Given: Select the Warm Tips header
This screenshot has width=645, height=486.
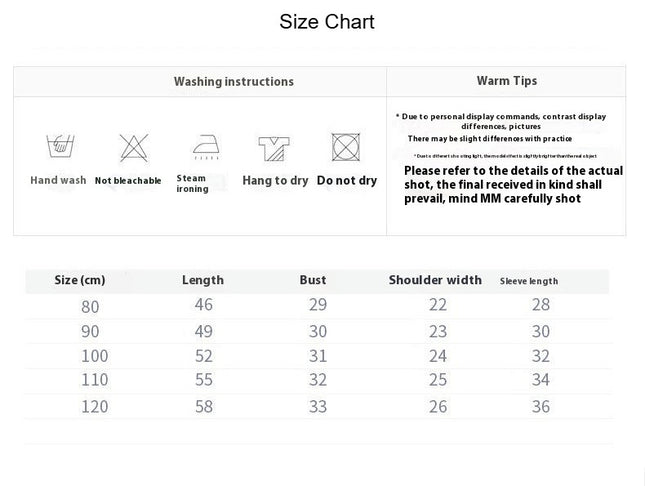Looking at the screenshot, I should click(507, 81).
